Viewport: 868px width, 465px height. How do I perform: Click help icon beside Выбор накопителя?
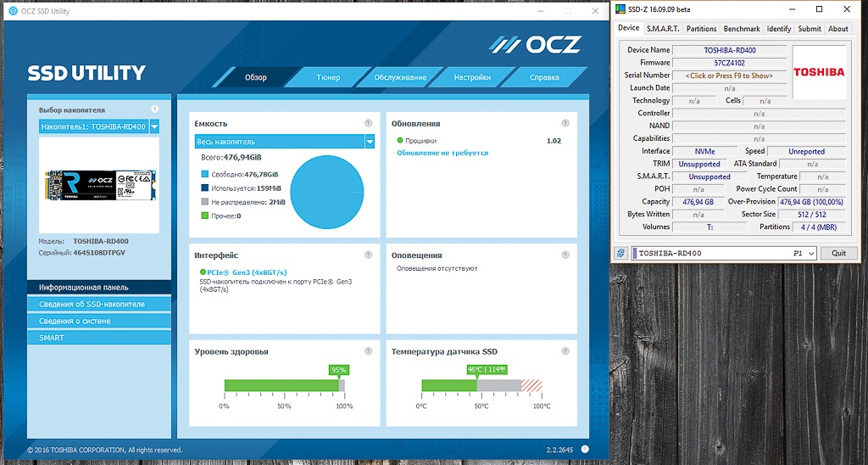154,109
